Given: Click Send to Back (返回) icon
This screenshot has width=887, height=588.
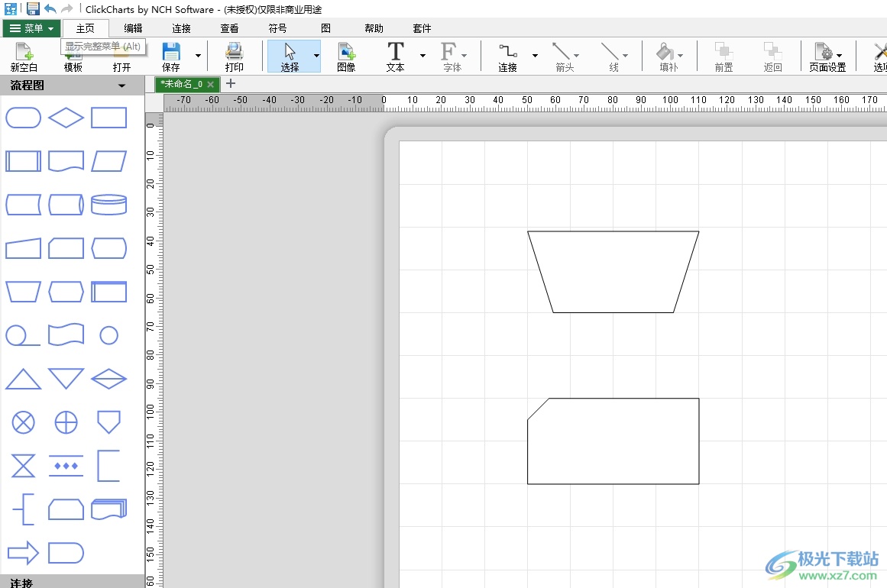Looking at the screenshot, I should (x=772, y=57).
